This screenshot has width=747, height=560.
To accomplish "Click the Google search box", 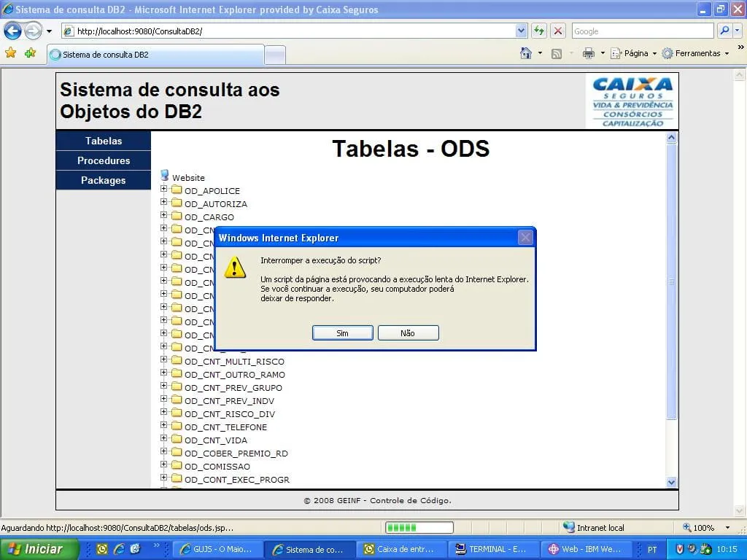I will [642, 31].
